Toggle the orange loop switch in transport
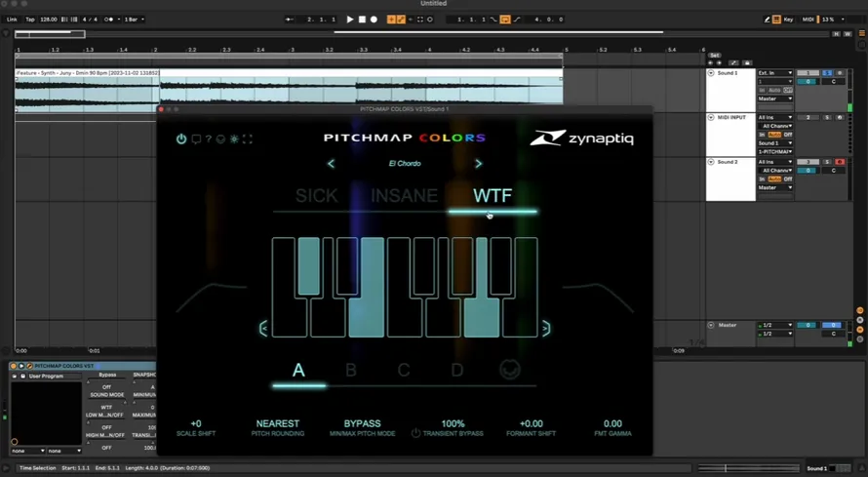The height and width of the screenshot is (477, 868). (x=505, y=20)
